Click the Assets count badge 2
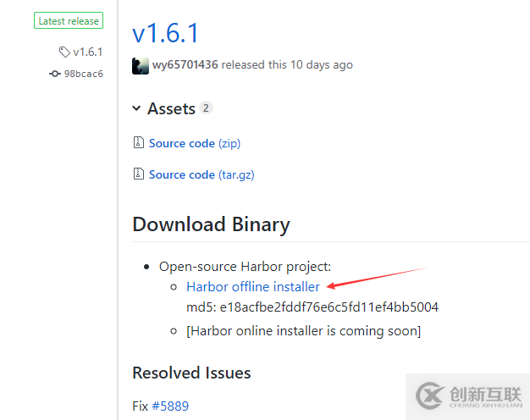 tap(206, 108)
